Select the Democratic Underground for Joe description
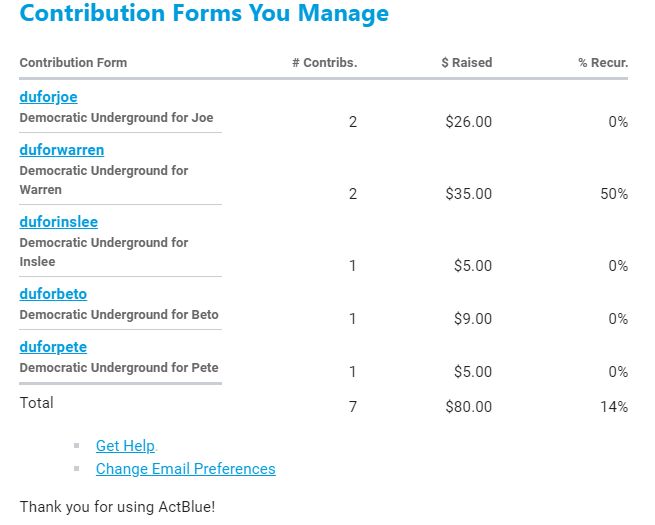The width and height of the screenshot is (655, 525). (x=116, y=118)
